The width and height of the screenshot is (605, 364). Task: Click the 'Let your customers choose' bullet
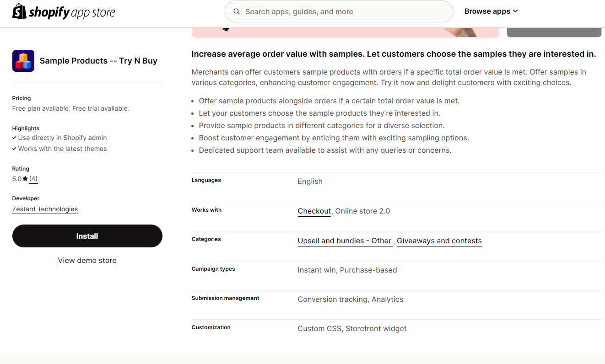point(319,113)
